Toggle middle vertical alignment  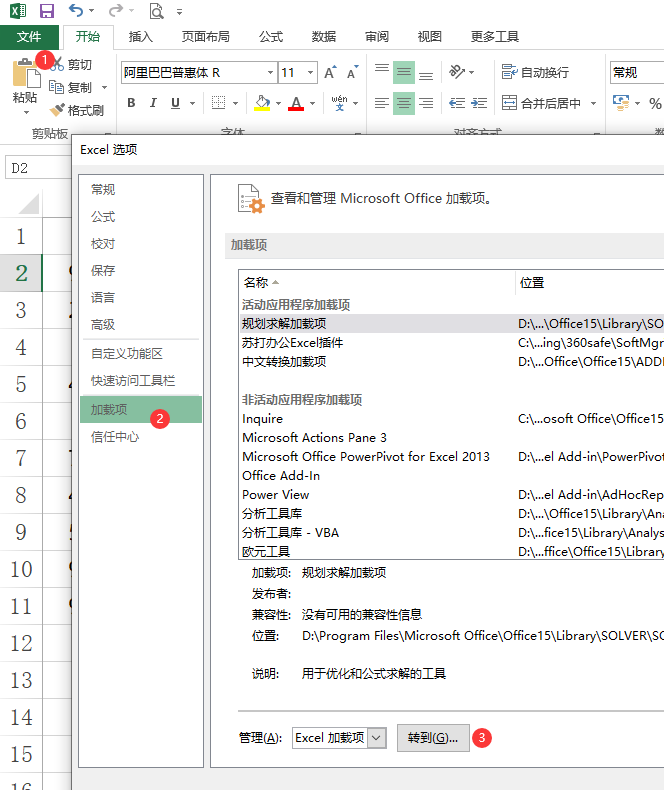pyautogui.click(x=404, y=72)
